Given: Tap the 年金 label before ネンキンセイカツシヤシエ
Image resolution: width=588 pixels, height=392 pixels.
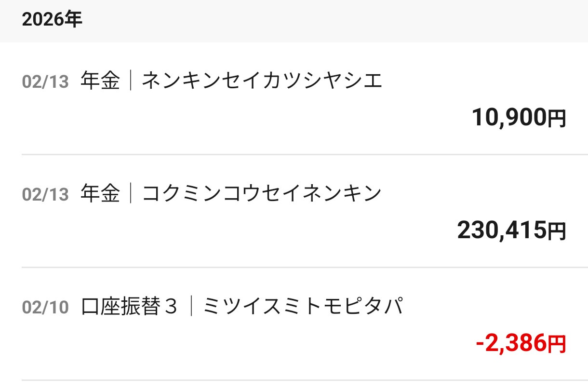Looking at the screenshot, I should (x=100, y=81).
